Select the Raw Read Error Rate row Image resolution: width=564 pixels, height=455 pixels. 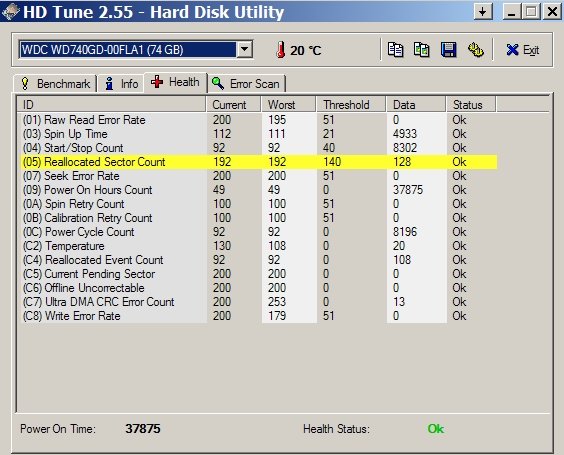pyautogui.click(x=259, y=120)
